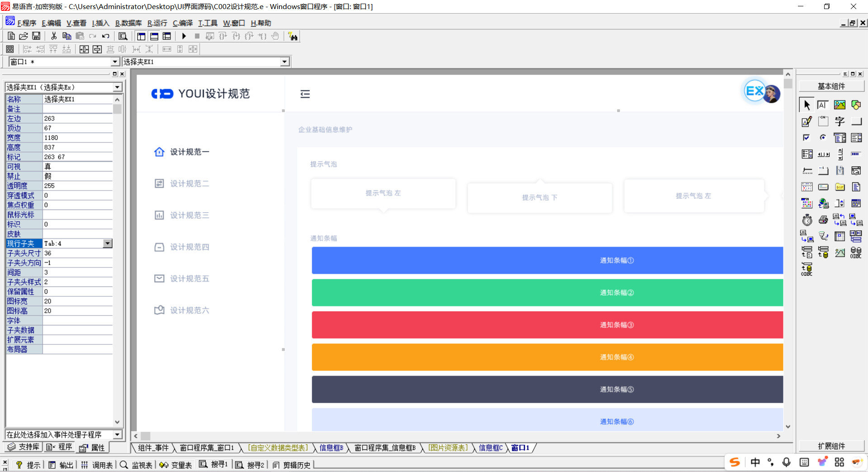The image size is (868, 472).
Task: Select the Printer component in palette
Action: point(823,220)
